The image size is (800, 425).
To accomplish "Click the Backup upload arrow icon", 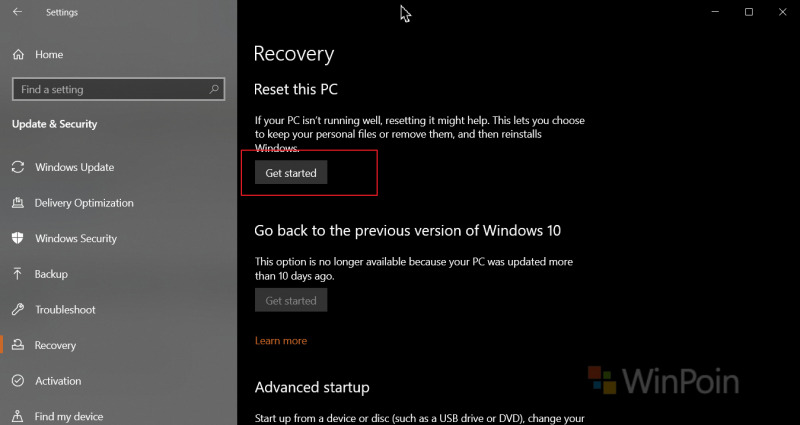I will [18, 274].
